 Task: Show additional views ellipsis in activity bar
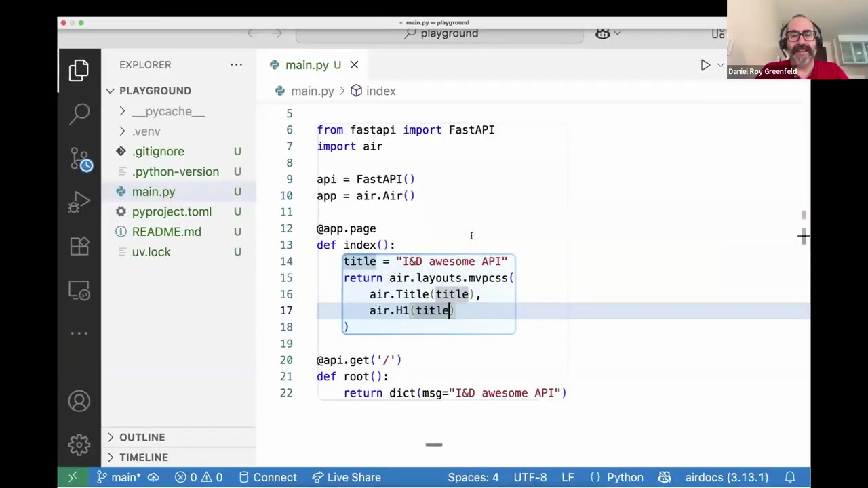coord(79,333)
